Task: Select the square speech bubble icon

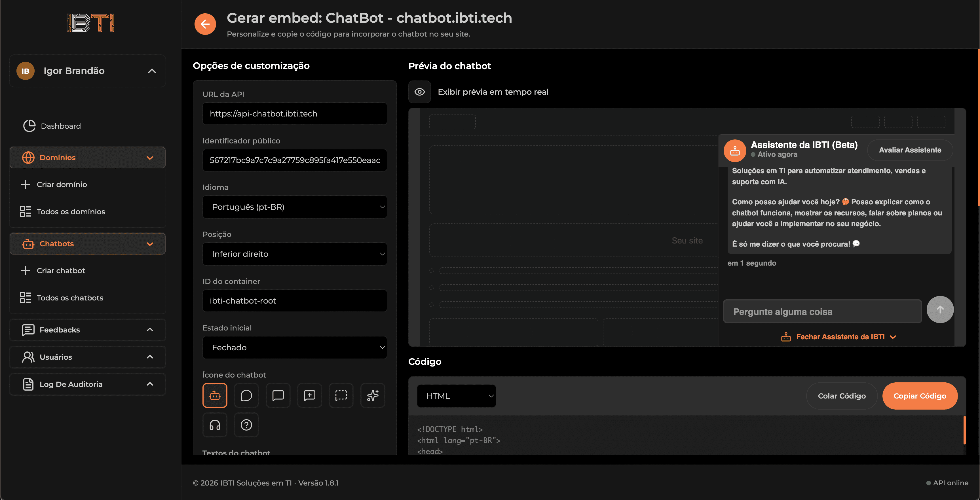Action: tap(278, 395)
